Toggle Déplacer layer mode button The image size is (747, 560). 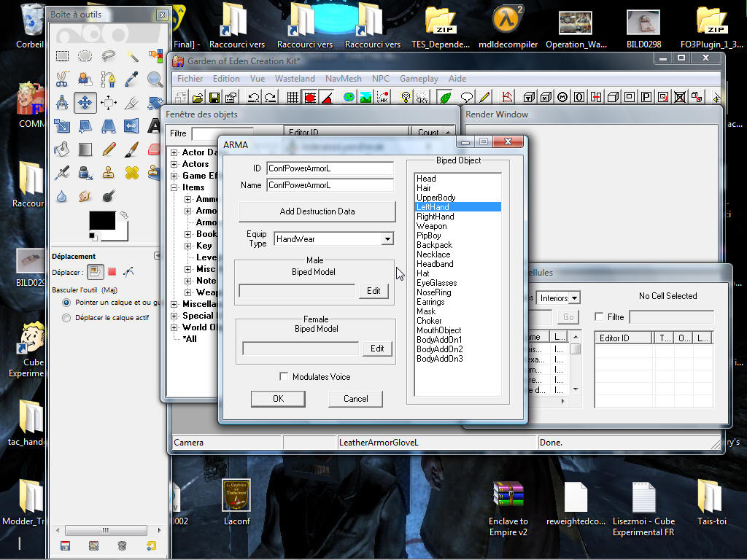[x=96, y=273]
